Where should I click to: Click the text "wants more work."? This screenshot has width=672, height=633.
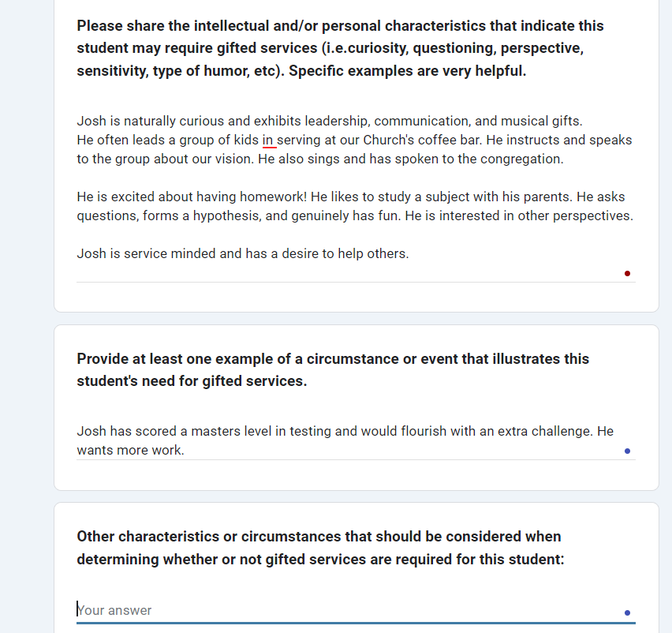(130, 451)
